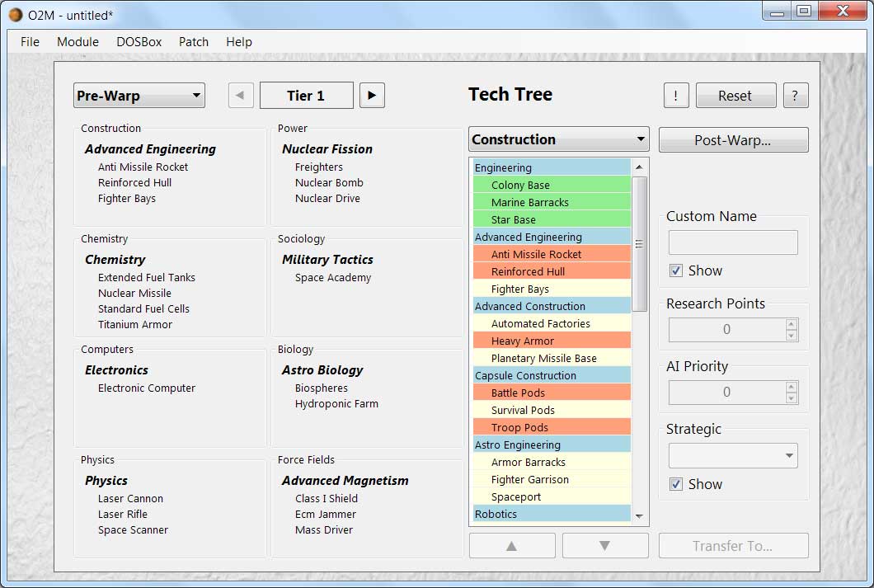The height and width of the screenshot is (588, 874).
Task: Click the question mark help button
Action: tap(795, 96)
